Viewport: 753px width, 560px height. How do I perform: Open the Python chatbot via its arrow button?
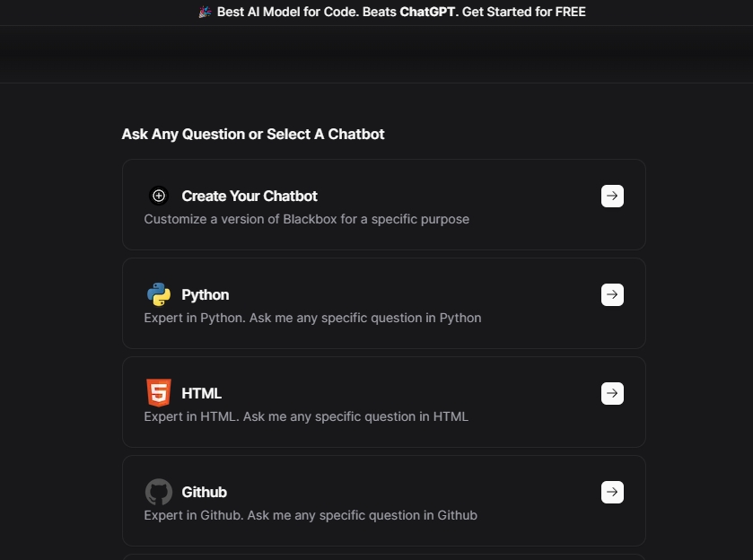[612, 294]
